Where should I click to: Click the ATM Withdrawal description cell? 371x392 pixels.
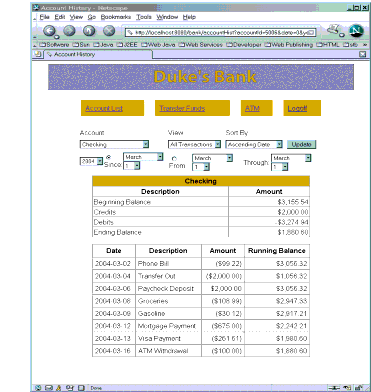pyautogui.click(x=168, y=351)
